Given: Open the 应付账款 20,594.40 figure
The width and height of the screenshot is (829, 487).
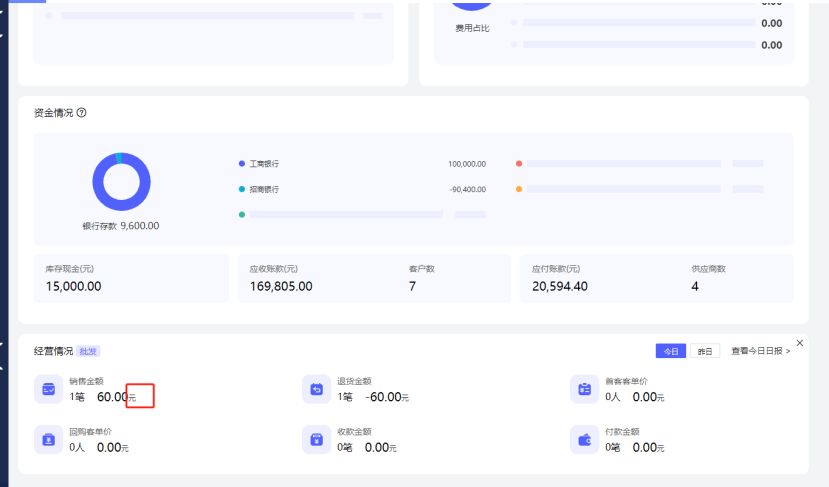Looking at the screenshot, I should pos(562,286).
